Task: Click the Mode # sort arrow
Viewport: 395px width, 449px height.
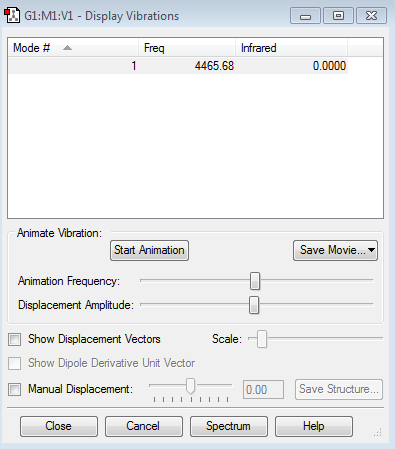Action: point(67,48)
